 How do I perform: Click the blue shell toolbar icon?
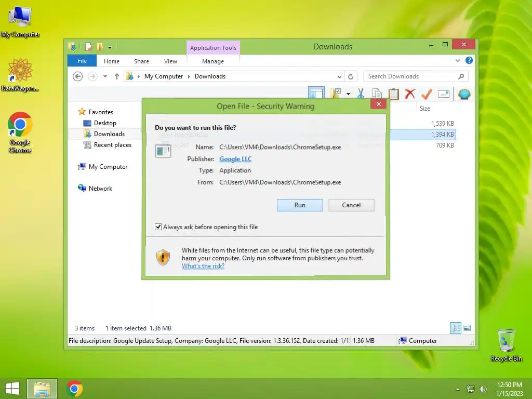click(464, 94)
